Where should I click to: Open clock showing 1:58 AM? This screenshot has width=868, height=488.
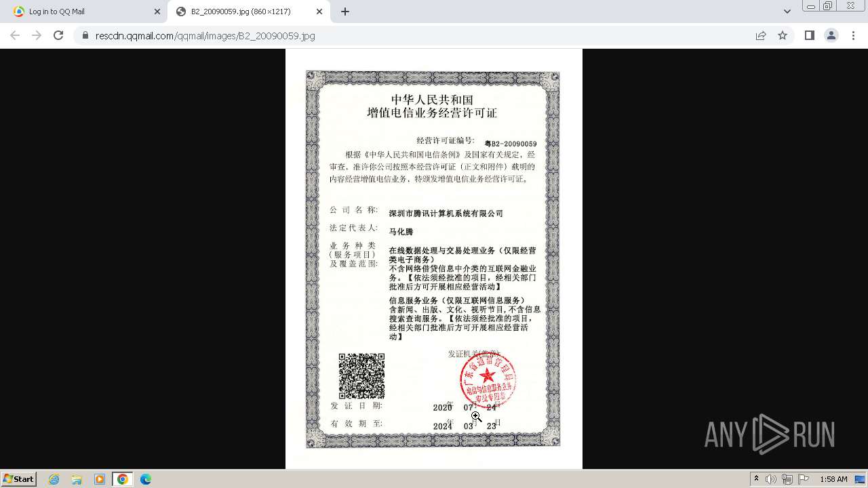pos(833,479)
